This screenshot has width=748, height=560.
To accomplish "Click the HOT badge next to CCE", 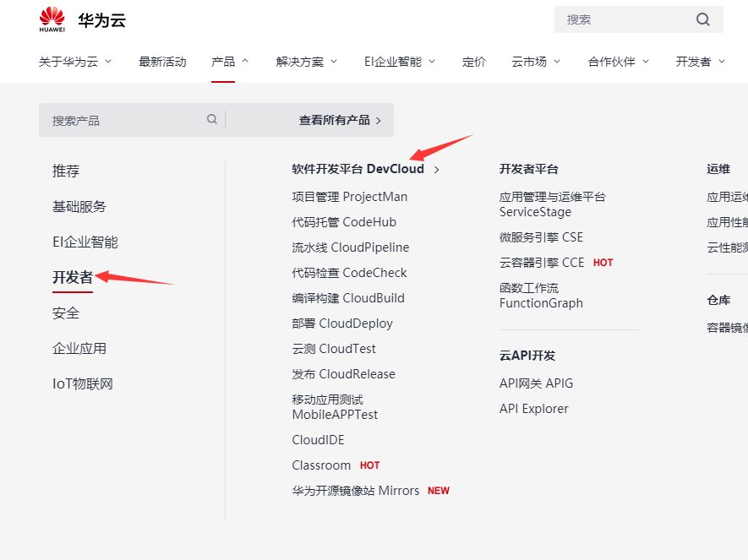I will click(x=603, y=263).
